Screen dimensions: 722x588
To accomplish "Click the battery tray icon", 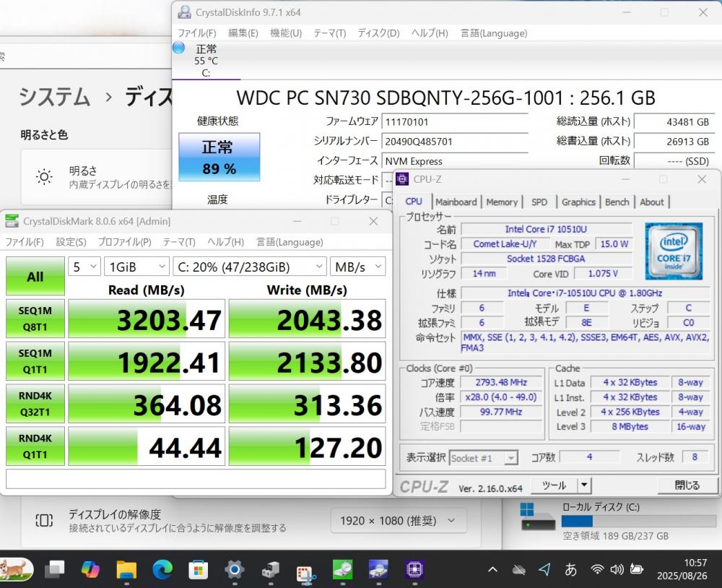I will point(636,569).
